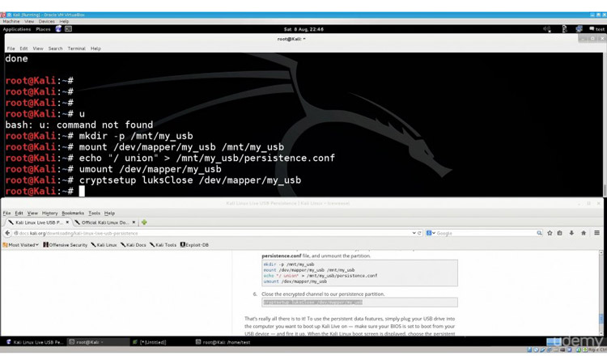
Task: Expand the Most Visited bookmarks dropdown
Action: pos(20,245)
